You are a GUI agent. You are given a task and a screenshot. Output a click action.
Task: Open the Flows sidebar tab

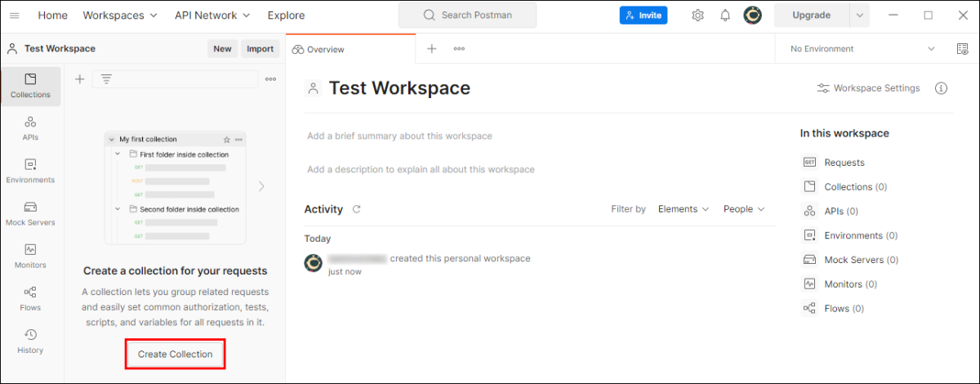pyautogui.click(x=30, y=298)
